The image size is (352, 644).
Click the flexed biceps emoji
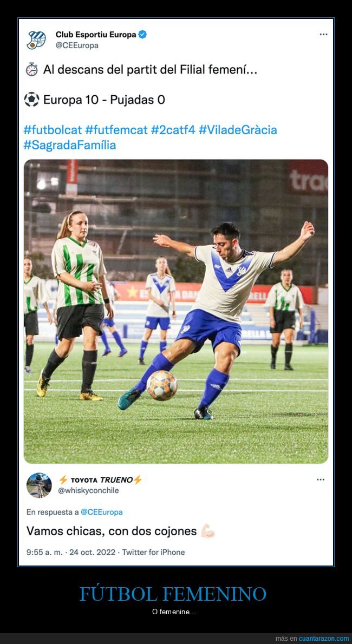208,531
